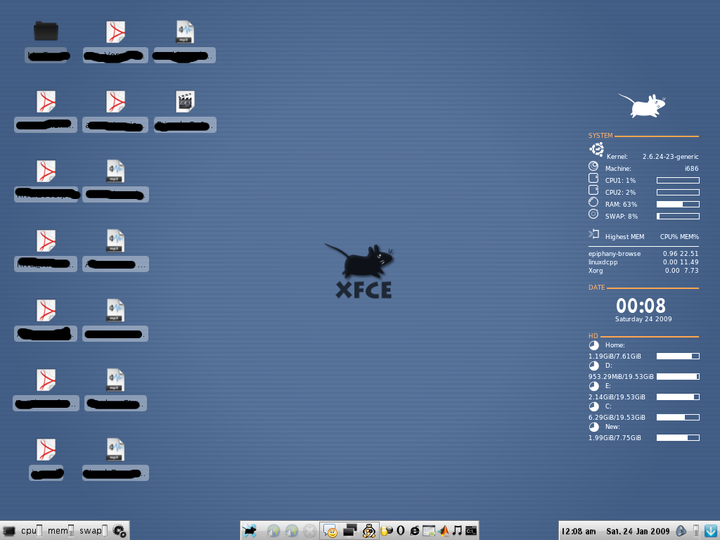Image resolution: width=720 pixels, height=540 pixels.
Task: Click the 'Highest MEM' header text
Action: [624, 236]
